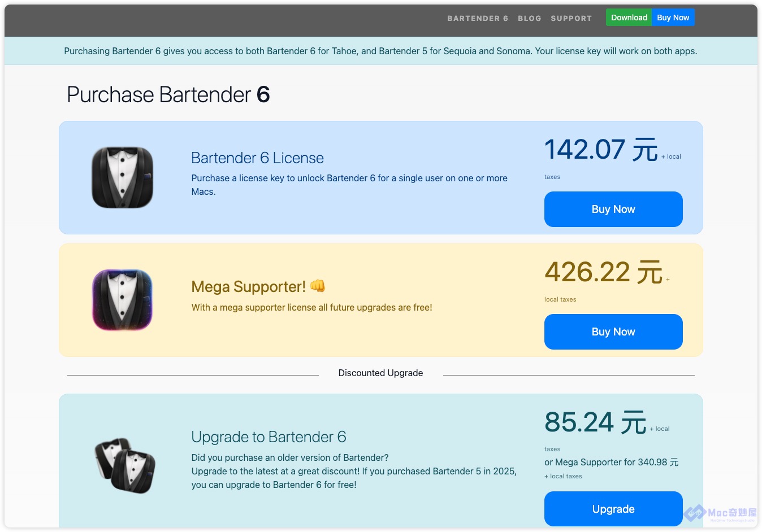Image resolution: width=762 pixels, height=532 pixels.
Task: Click the Tahoe and Sequoia license notice banner
Action: (x=381, y=51)
